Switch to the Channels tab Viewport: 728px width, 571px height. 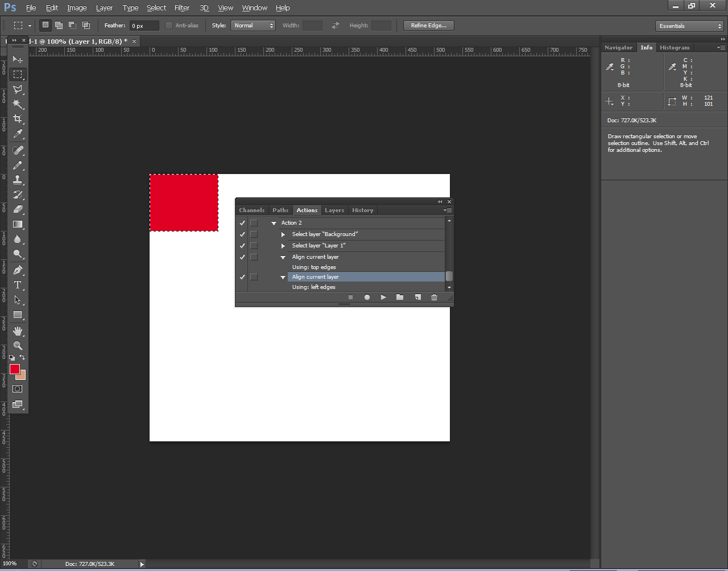[252, 210]
